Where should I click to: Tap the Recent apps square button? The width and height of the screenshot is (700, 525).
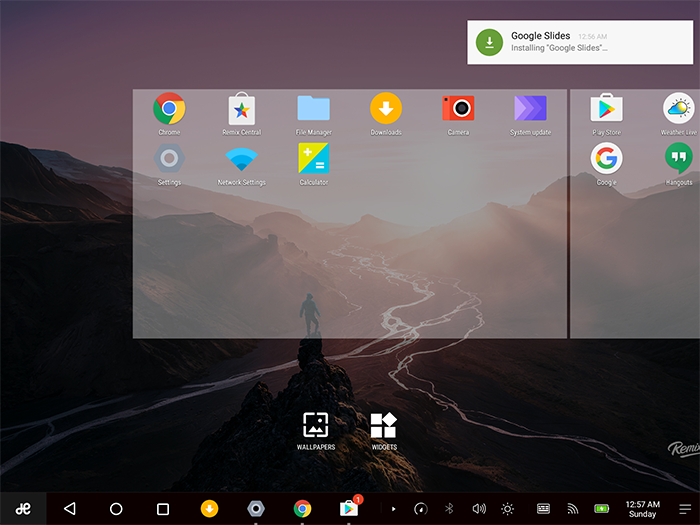[x=163, y=509]
